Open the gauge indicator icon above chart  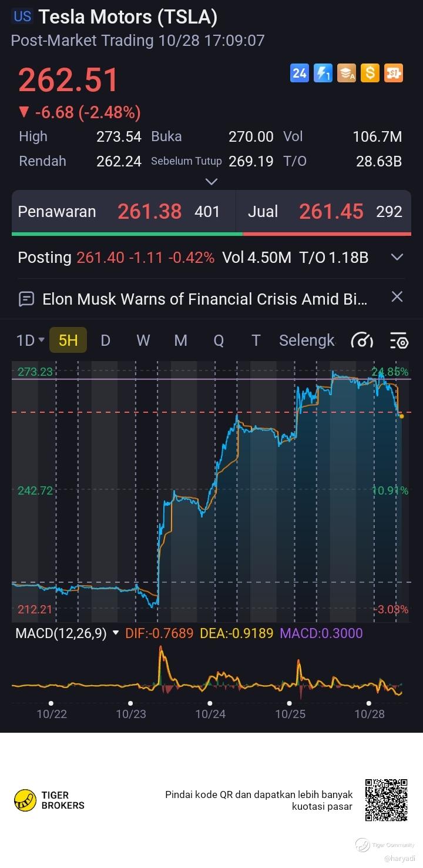point(362,340)
